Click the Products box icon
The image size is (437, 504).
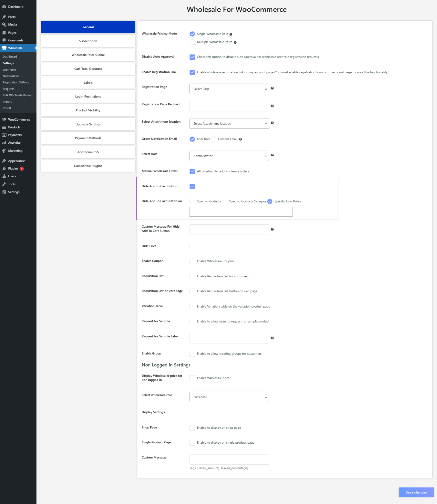(4, 127)
